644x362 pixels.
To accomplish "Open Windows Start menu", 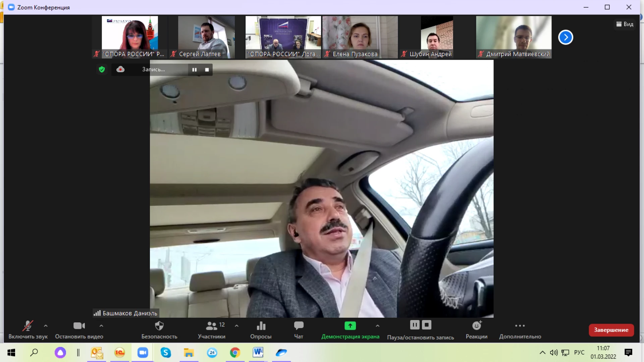I will [x=11, y=353].
